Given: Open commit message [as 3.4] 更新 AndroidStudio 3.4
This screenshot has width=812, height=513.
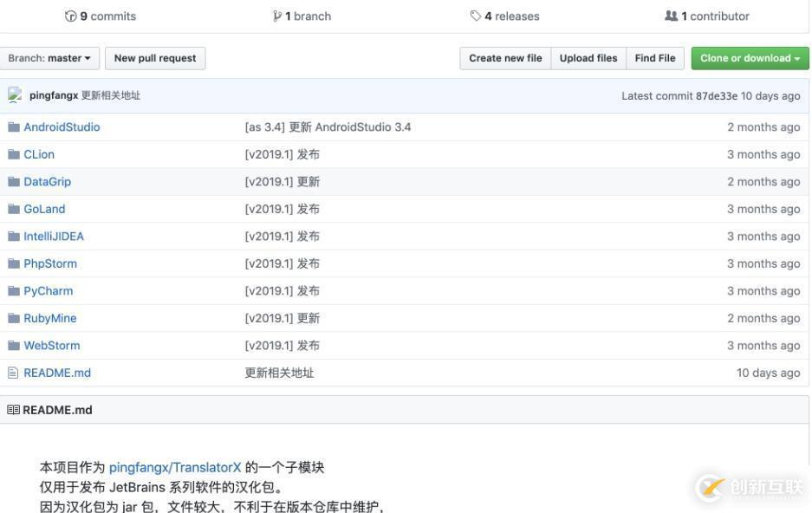Looking at the screenshot, I should [x=328, y=127].
